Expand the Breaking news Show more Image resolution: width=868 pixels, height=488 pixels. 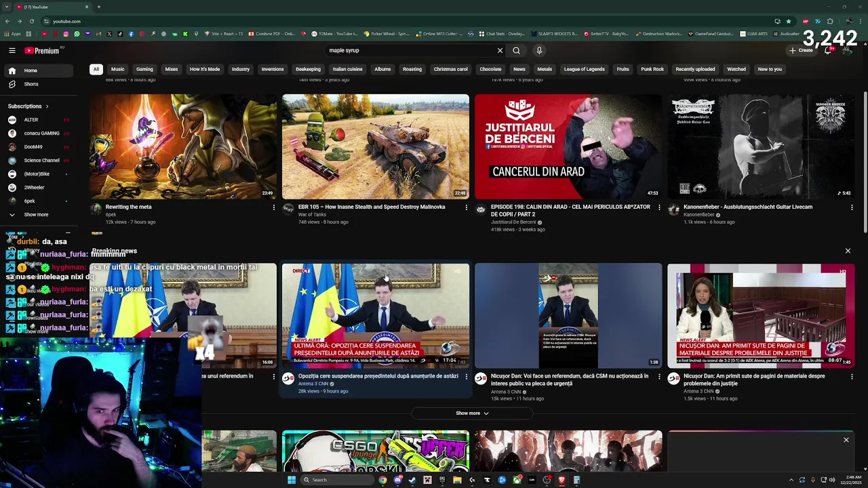(x=472, y=413)
